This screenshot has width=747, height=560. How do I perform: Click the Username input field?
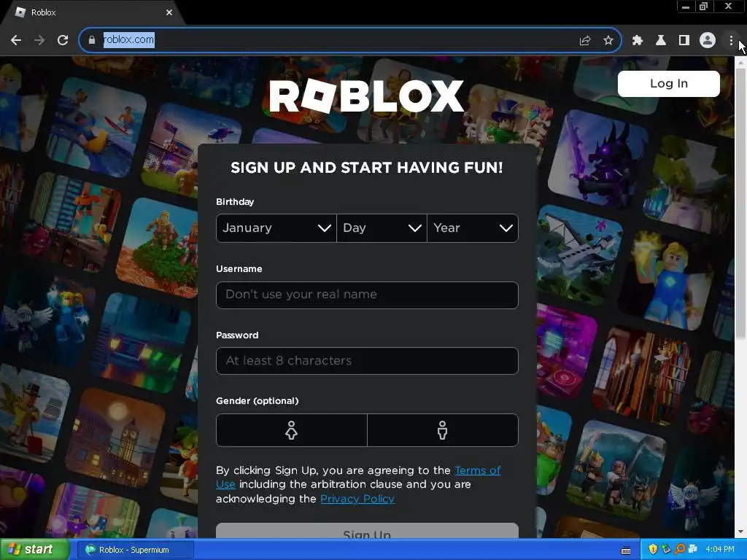pos(367,295)
